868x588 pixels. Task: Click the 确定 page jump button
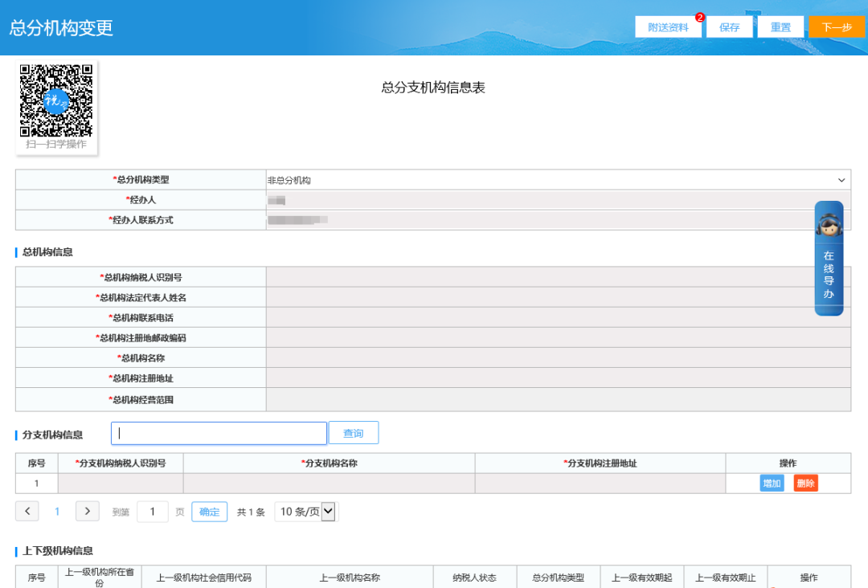[209, 512]
